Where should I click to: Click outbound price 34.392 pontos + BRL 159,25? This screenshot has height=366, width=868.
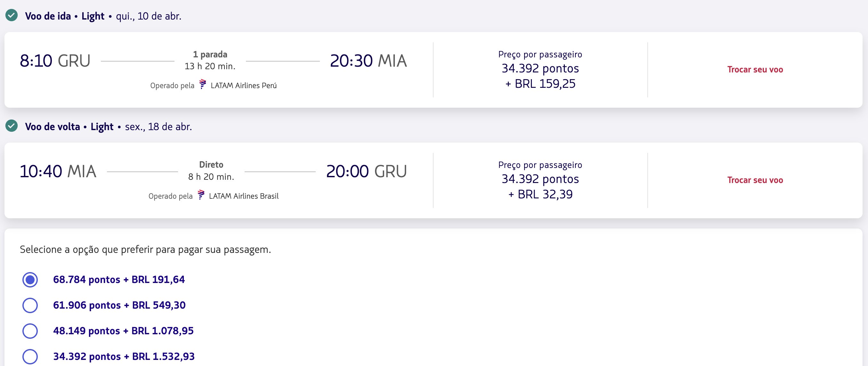pyautogui.click(x=540, y=76)
